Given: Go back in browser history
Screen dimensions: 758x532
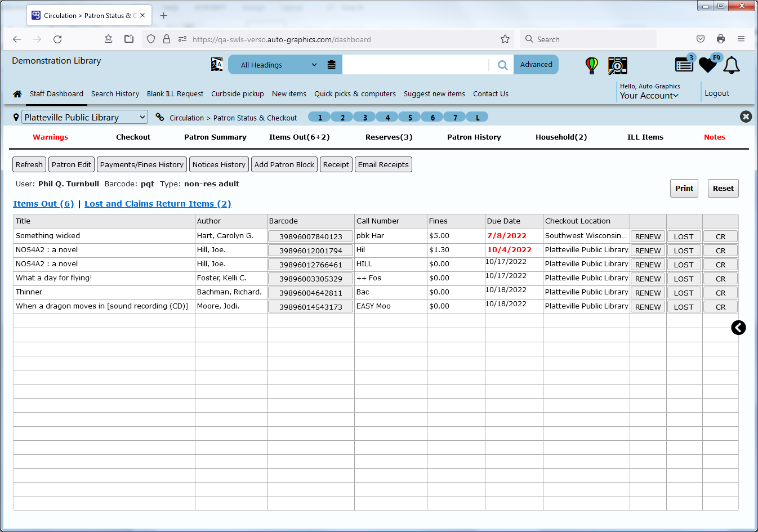Looking at the screenshot, I should coord(17,39).
